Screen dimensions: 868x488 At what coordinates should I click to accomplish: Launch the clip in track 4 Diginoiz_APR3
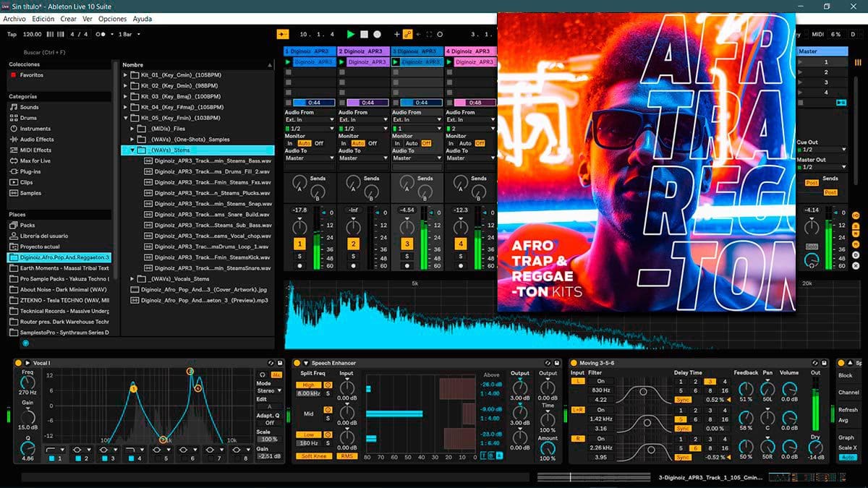[x=449, y=62]
